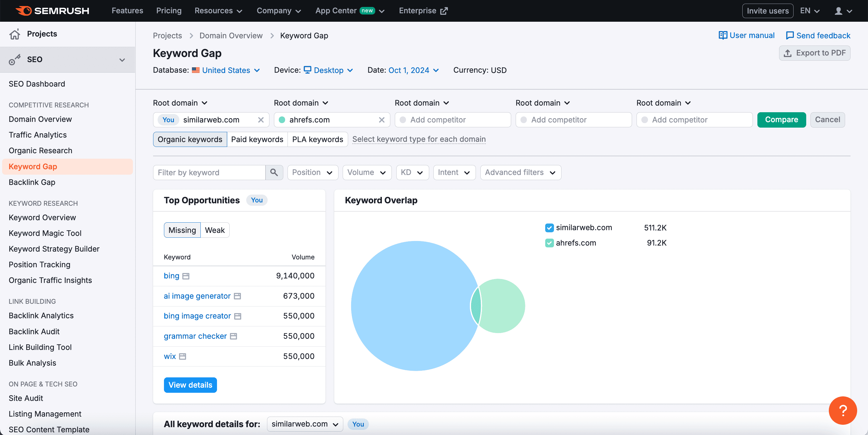Open the similarweb.com keyword details dropdown
This screenshot has width=868, height=435.
305,424
